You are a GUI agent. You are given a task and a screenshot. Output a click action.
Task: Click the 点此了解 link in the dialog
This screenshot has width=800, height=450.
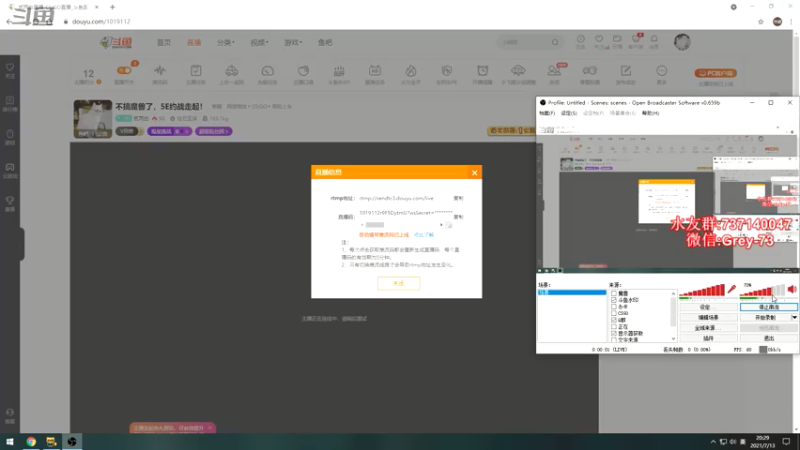tap(423, 235)
